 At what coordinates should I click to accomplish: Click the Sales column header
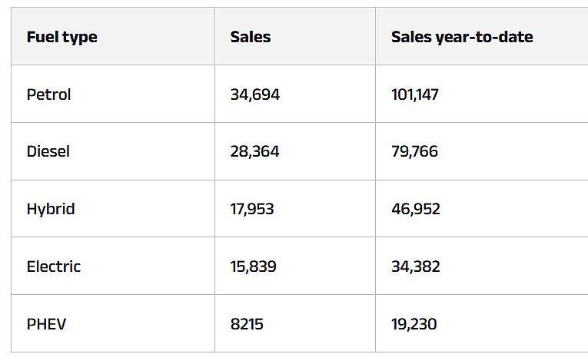click(251, 37)
